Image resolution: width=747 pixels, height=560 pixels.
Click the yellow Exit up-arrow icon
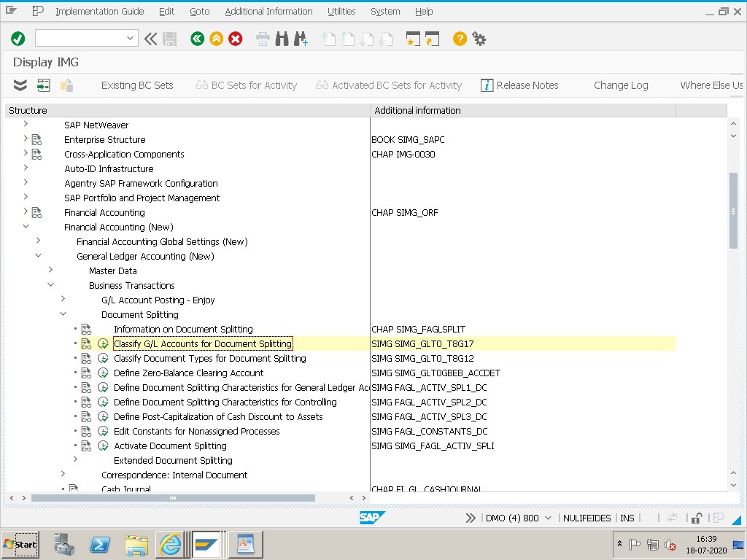216,39
